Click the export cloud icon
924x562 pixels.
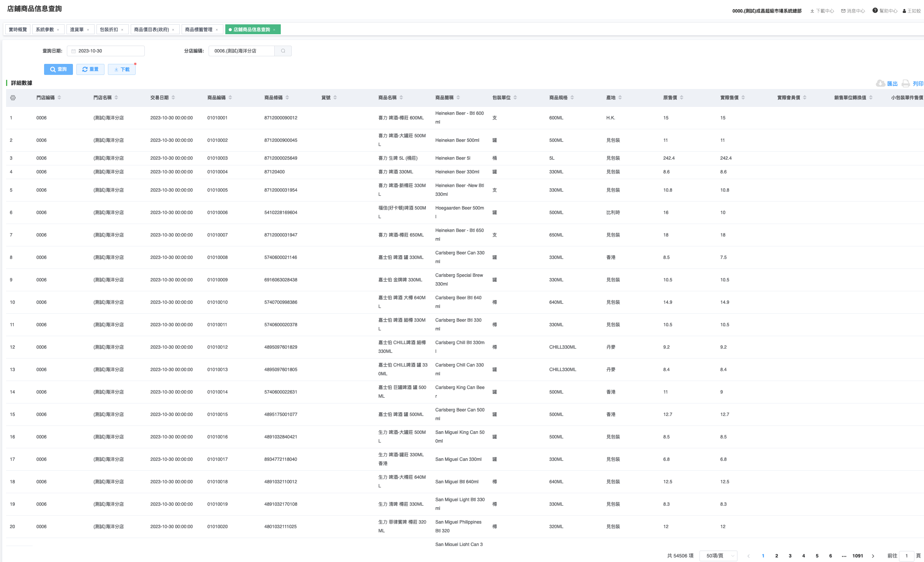[880, 83]
